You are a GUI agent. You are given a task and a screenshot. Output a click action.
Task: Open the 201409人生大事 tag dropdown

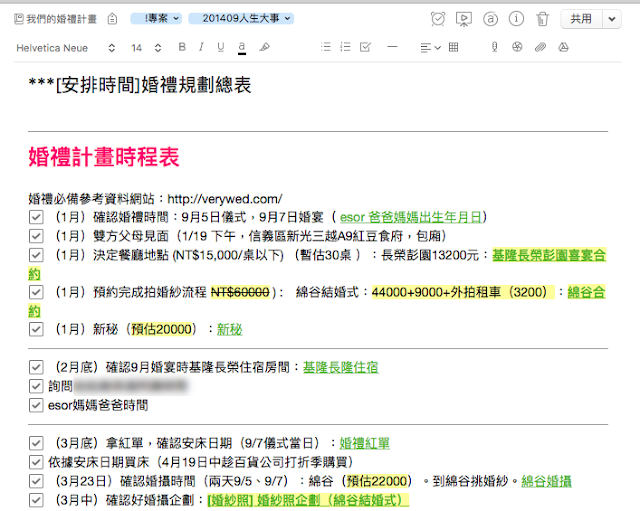coord(241,18)
